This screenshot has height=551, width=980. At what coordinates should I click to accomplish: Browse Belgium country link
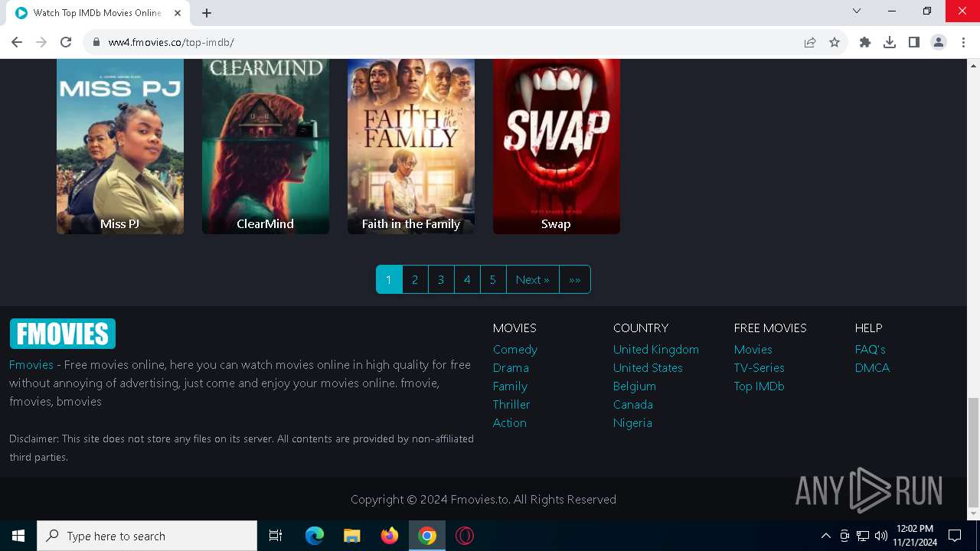point(635,386)
